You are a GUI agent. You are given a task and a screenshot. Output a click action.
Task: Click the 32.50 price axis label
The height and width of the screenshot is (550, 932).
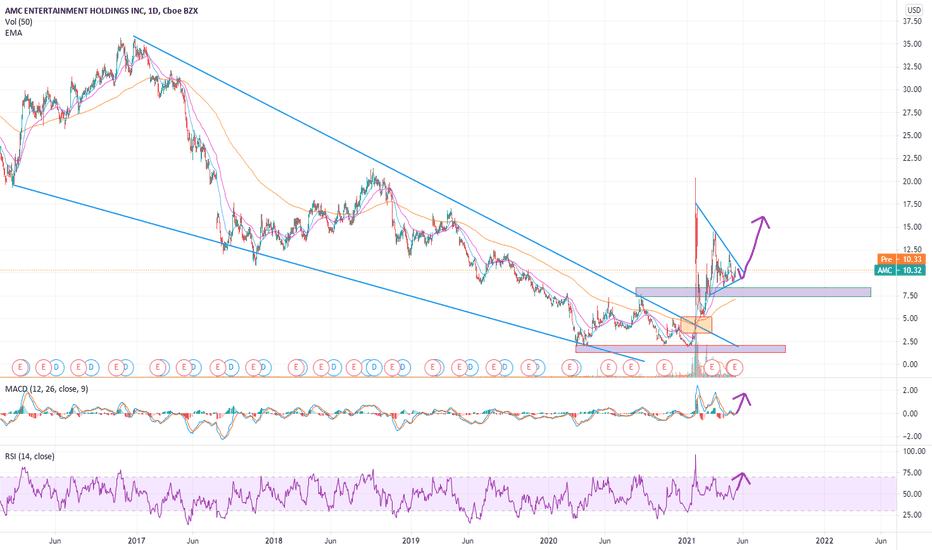912,67
